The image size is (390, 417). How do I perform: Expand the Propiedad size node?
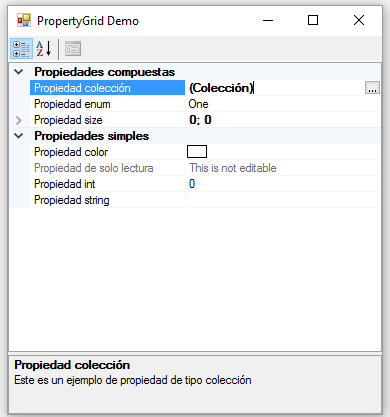(x=19, y=120)
